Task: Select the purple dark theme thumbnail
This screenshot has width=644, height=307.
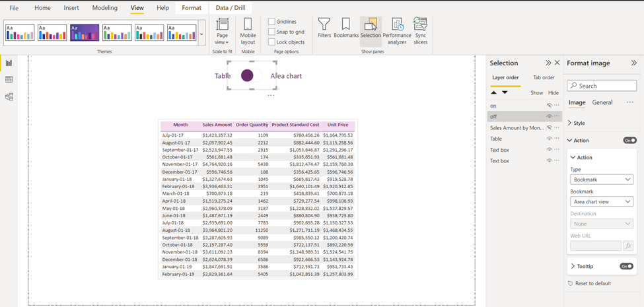Action: (x=85, y=32)
